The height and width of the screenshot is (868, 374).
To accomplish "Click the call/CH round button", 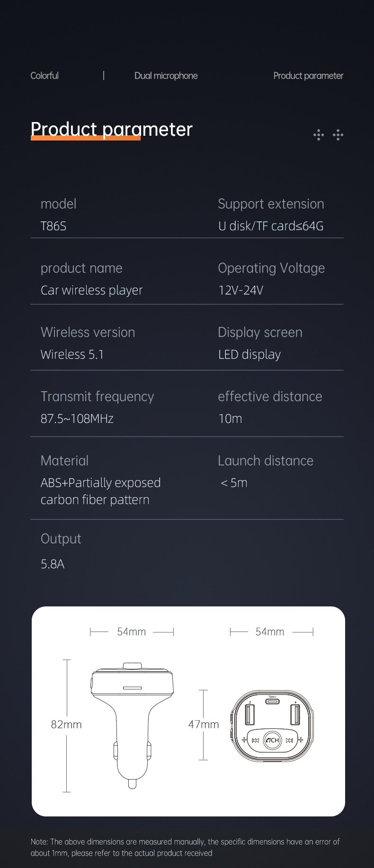I will point(272,740).
